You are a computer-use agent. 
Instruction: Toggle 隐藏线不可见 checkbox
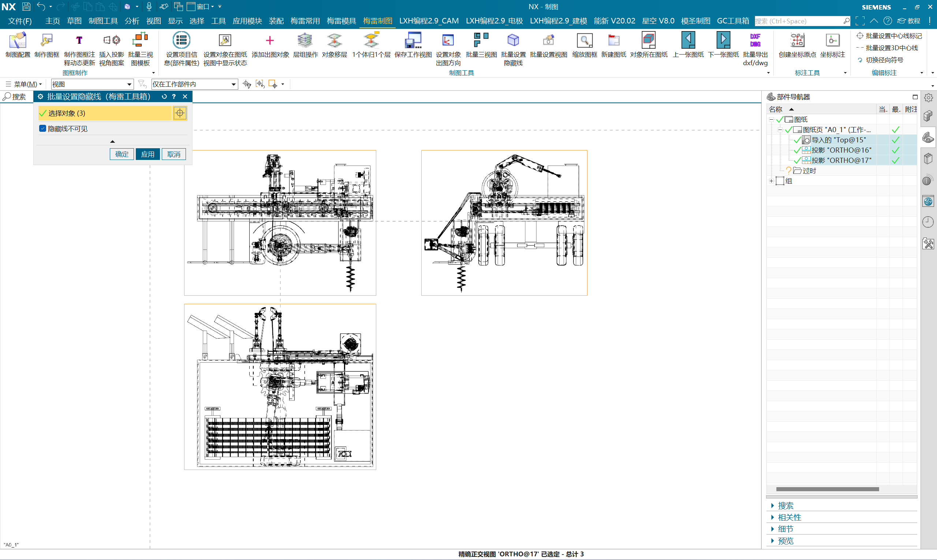[x=43, y=129]
